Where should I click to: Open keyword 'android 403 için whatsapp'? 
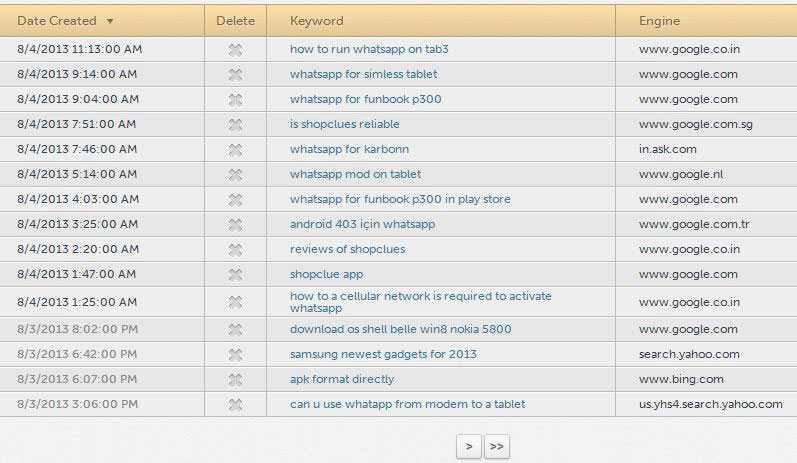(362, 224)
